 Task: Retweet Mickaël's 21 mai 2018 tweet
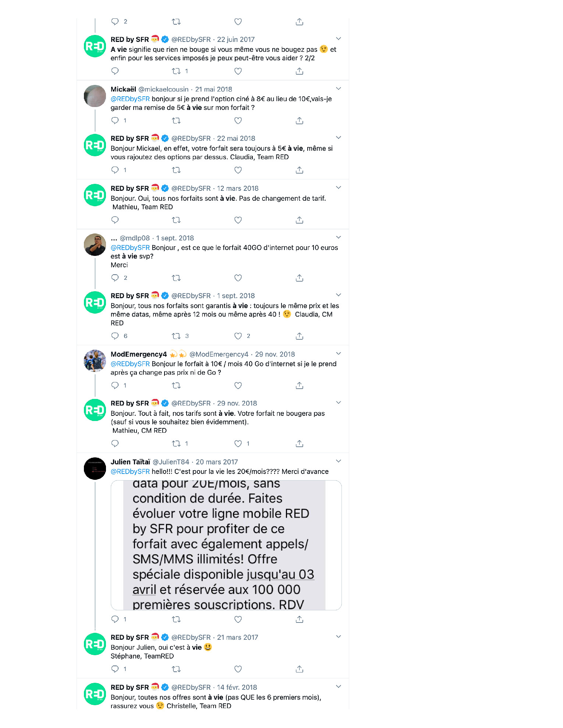pos(176,121)
